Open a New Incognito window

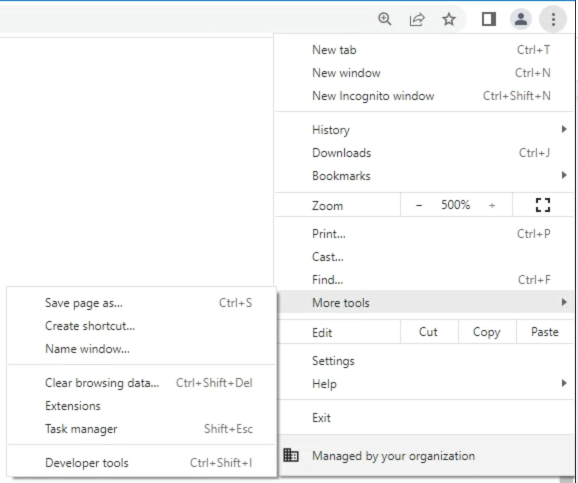pyautogui.click(x=424, y=96)
